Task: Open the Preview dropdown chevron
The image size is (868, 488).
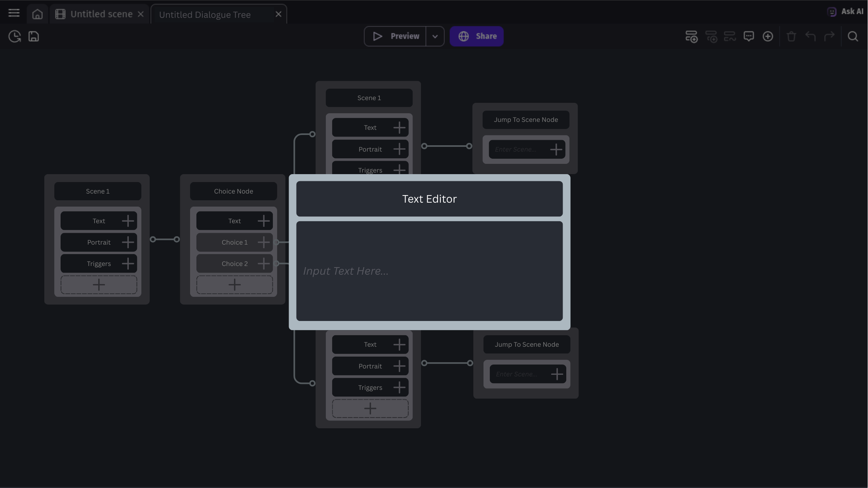Action: 435,36
